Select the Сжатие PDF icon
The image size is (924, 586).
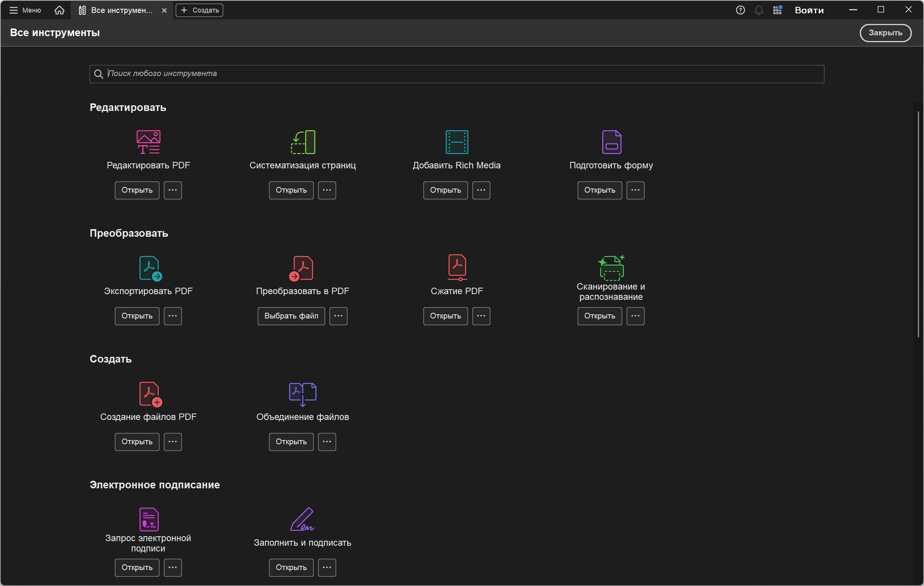pos(457,267)
